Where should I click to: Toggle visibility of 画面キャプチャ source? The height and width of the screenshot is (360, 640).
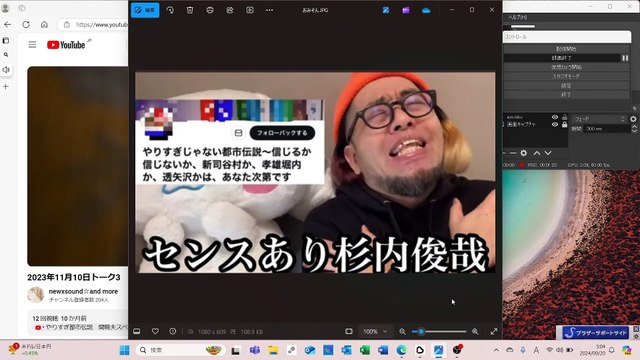tap(555, 124)
